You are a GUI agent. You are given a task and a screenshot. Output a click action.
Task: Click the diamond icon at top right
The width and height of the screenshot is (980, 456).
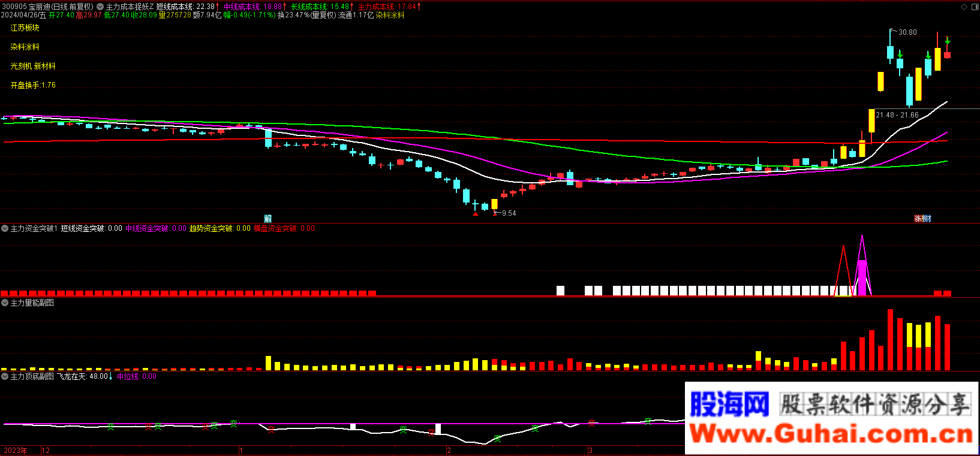coord(964,7)
